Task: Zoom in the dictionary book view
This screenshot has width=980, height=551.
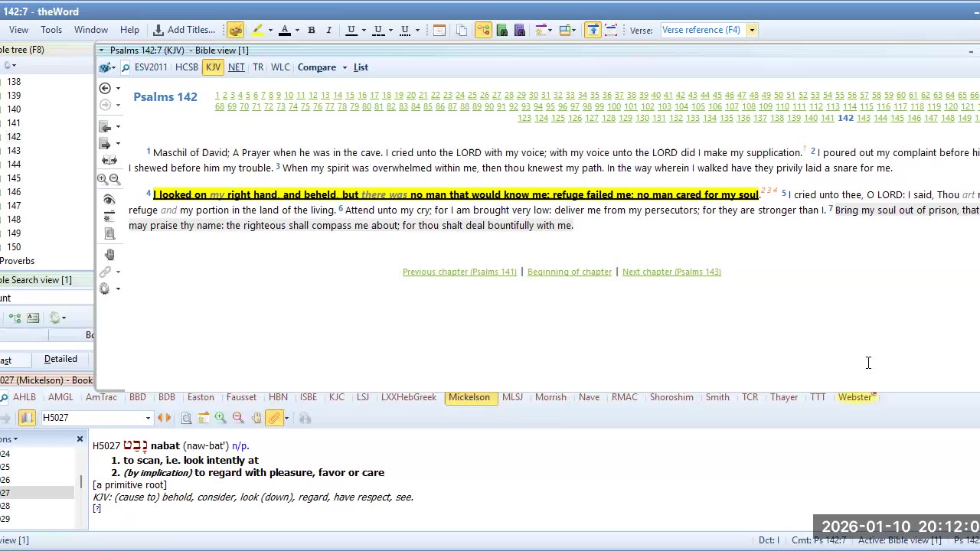Action: point(220,418)
